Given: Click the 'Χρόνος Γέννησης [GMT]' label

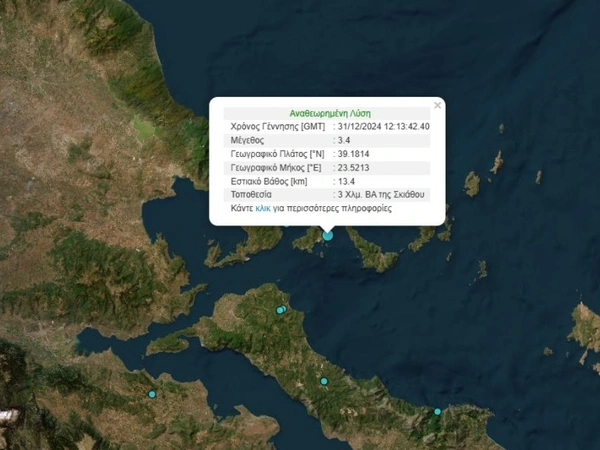Looking at the screenshot, I should click(275, 127).
